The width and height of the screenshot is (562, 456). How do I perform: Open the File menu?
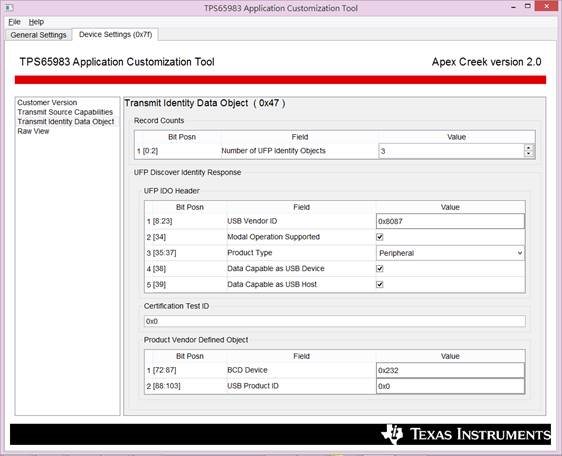14,22
